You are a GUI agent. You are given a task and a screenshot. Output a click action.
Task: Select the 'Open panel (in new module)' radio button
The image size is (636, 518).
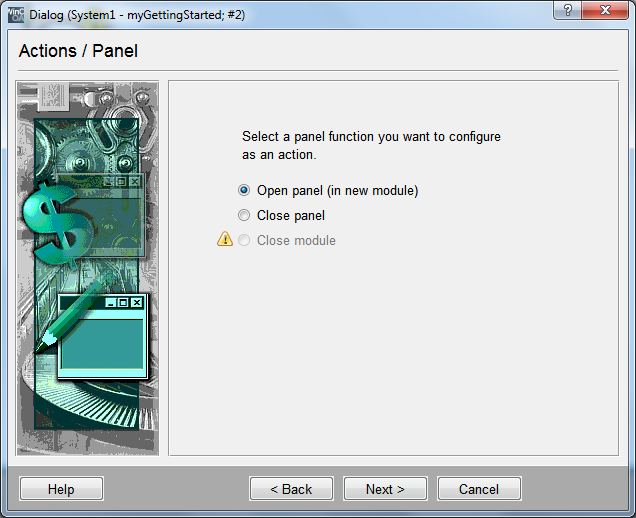244,190
